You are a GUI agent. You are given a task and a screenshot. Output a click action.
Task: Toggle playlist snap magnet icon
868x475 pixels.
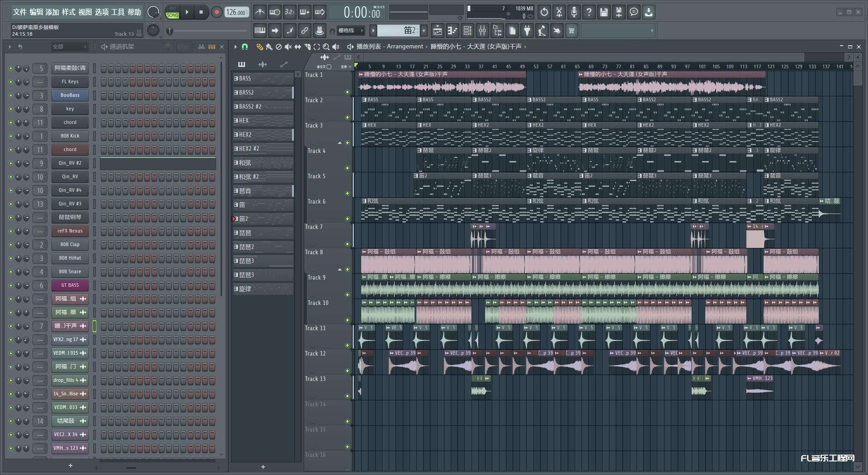click(x=245, y=47)
